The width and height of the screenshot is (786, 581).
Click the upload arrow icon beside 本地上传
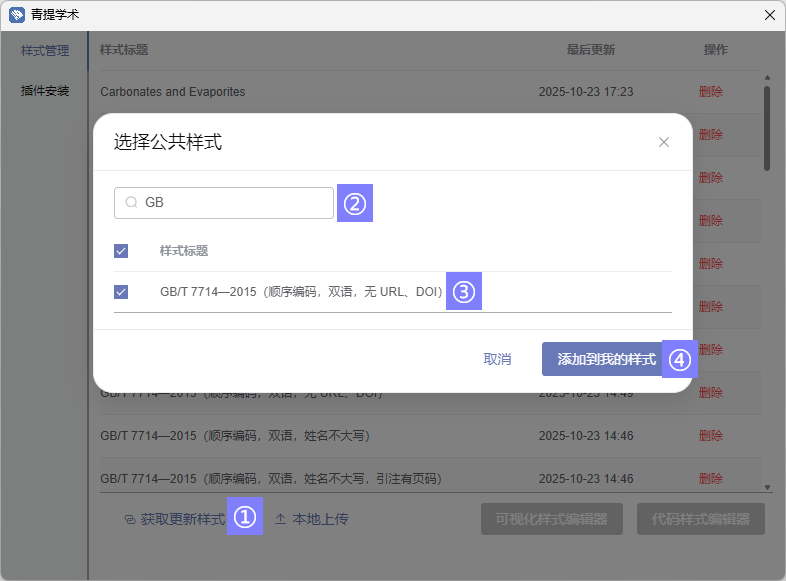[281, 519]
